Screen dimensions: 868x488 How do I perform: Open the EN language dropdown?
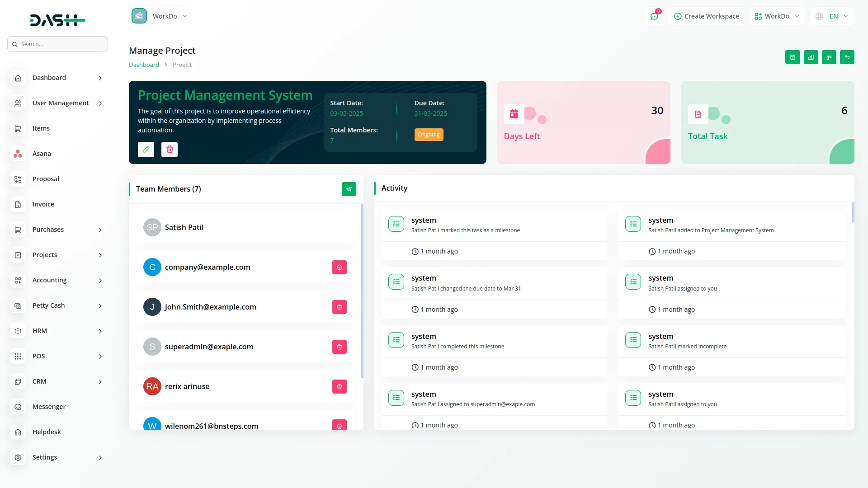pyautogui.click(x=831, y=16)
